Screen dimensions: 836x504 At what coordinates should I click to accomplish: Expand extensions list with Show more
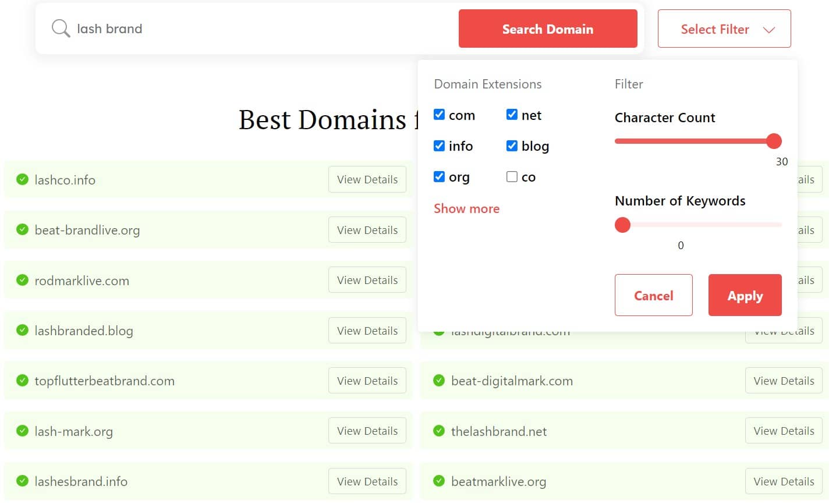[466, 208]
